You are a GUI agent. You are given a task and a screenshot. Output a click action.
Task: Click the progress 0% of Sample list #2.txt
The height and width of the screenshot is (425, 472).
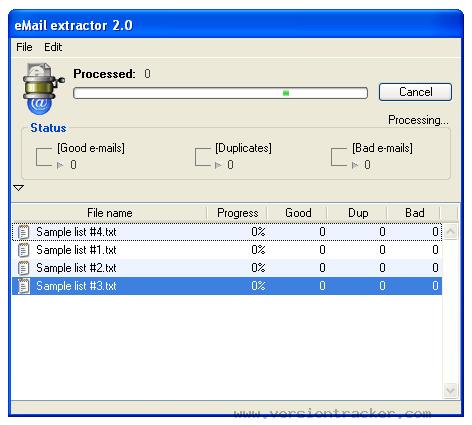258,268
